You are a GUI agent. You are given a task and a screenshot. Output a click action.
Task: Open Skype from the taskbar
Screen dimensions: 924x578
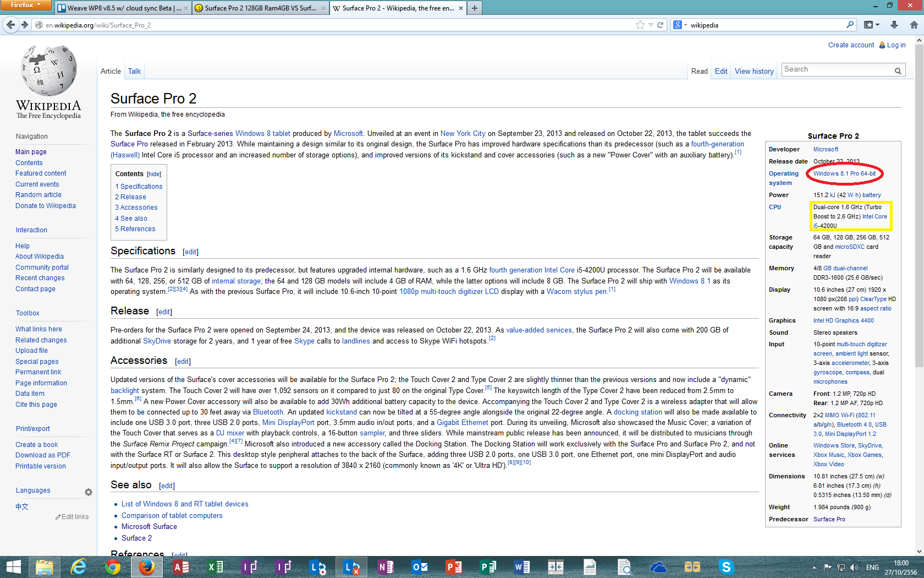(x=727, y=567)
